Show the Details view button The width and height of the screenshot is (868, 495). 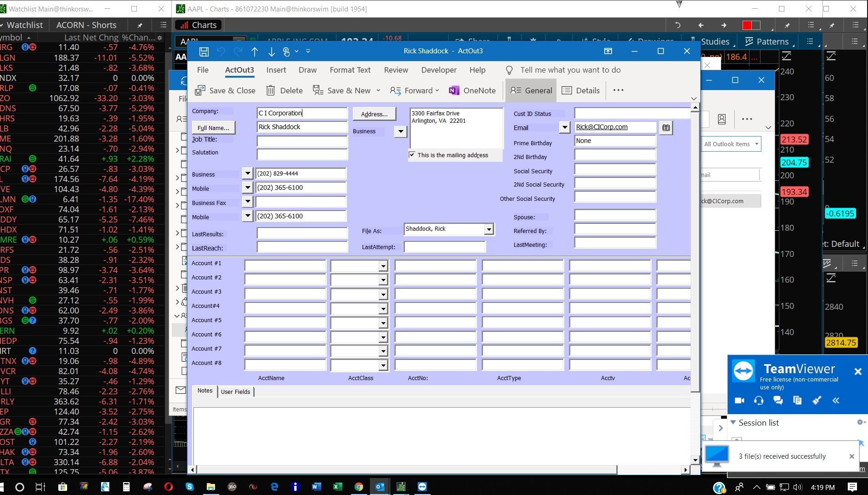click(581, 91)
